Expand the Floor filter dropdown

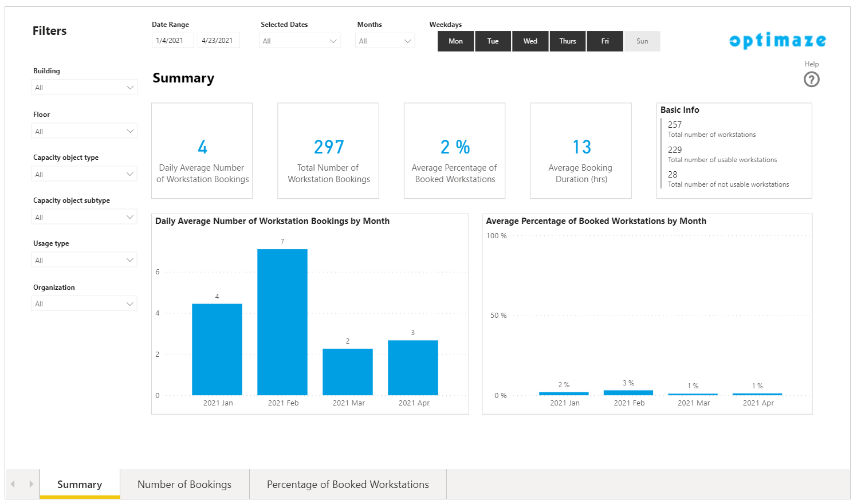coord(84,131)
